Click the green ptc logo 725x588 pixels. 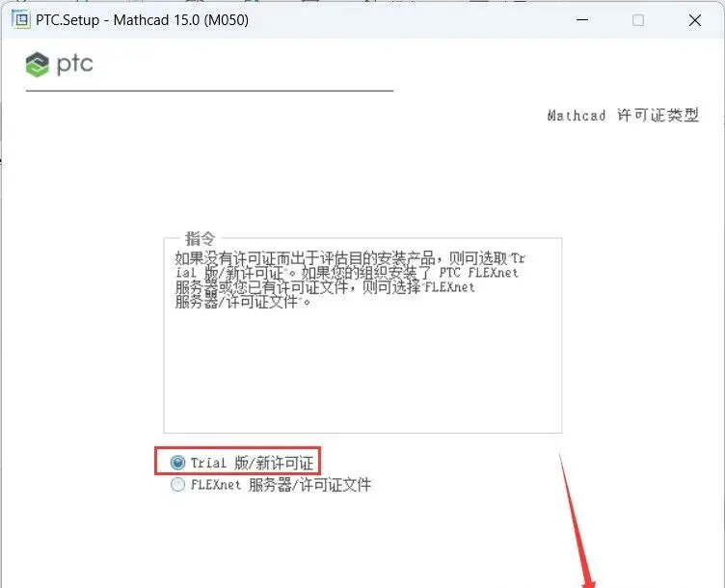coord(59,65)
